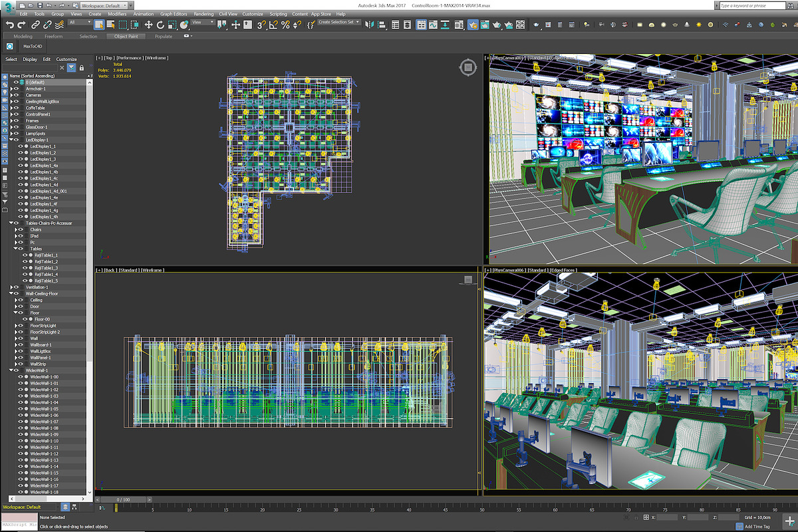Hide RejiTable1_3 via eye icon
798x532 pixels.
pos(25,267)
